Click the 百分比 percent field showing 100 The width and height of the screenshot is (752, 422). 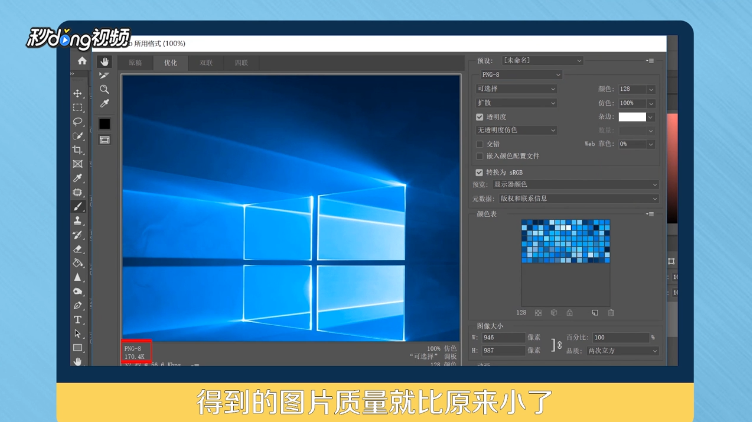click(621, 337)
